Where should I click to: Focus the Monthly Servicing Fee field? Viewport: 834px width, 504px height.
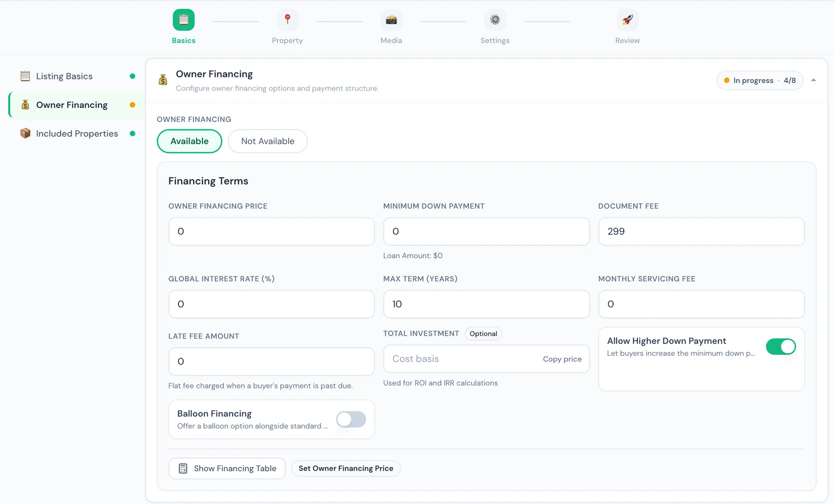point(701,304)
